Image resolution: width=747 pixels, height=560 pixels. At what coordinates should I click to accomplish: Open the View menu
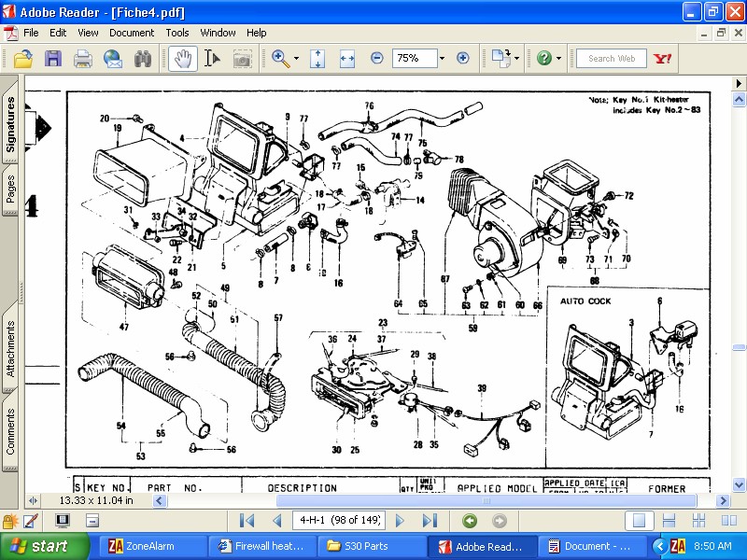coord(88,33)
